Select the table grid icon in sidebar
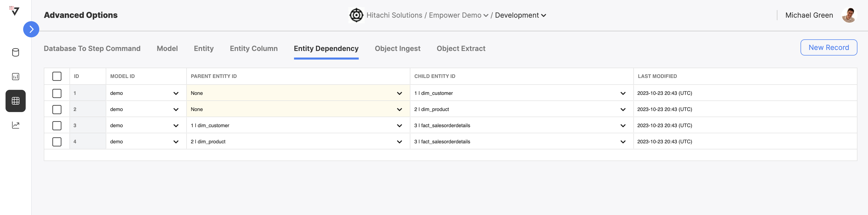Viewport: 868px width, 215px height. (x=16, y=101)
